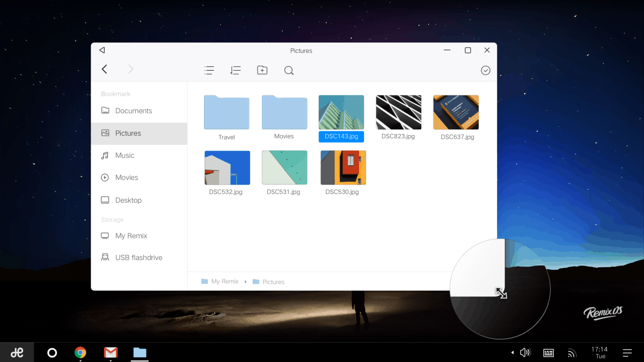644x362 pixels.
Task: Launch Chrome from the taskbar
Action: 80,352
